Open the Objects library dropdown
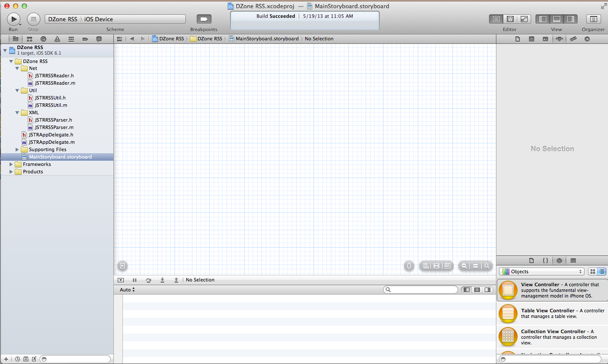Image resolution: width=608 pixels, height=364 pixels. (x=542, y=271)
